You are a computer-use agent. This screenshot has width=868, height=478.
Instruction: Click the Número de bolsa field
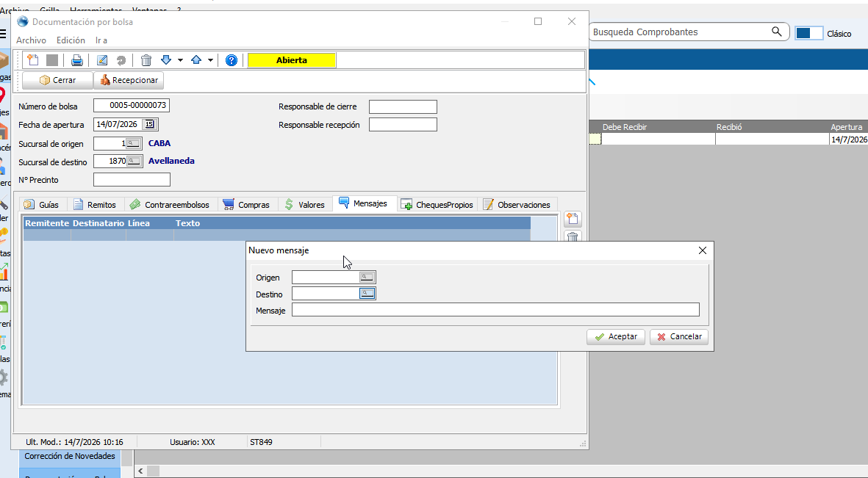[132, 105]
